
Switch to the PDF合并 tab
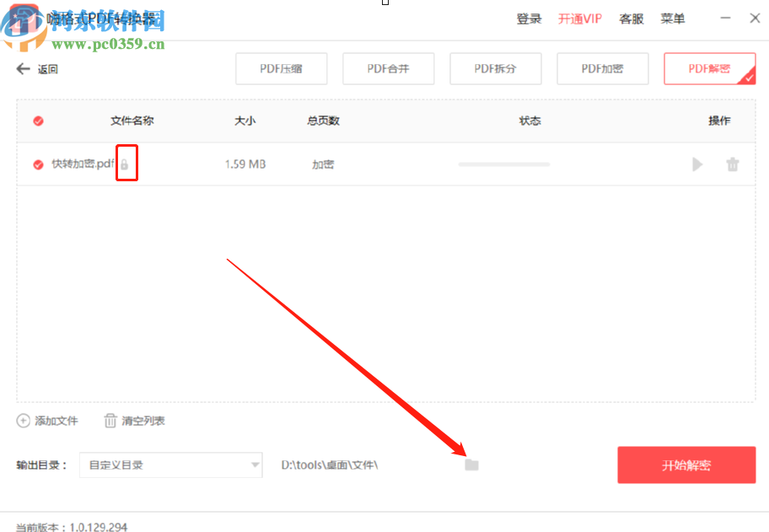(388, 68)
